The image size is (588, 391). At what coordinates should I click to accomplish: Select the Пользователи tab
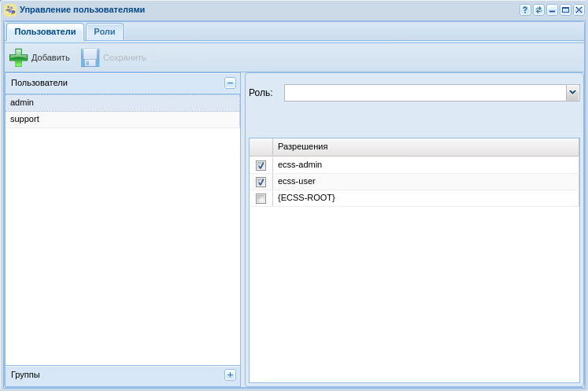pyautogui.click(x=45, y=32)
